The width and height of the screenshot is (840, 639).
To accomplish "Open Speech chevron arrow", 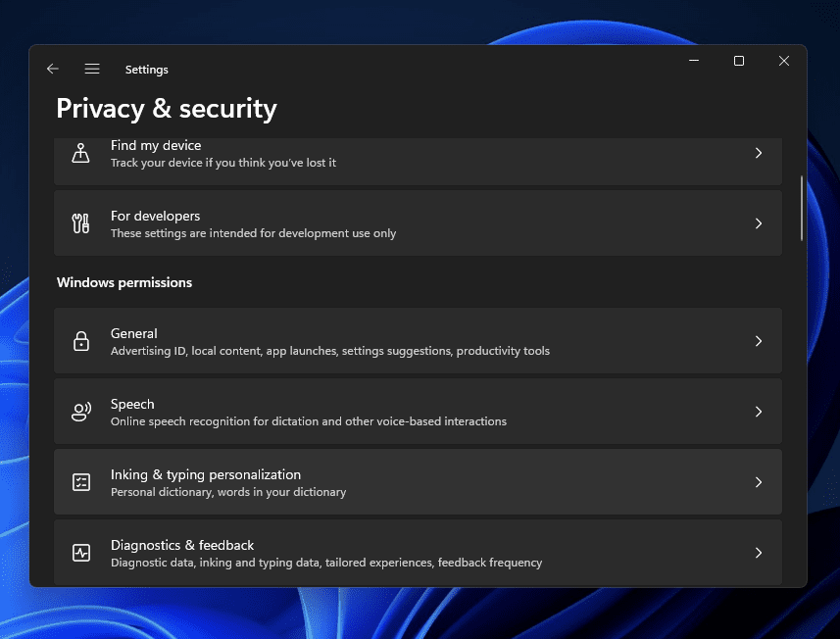I will (x=759, y=412).
